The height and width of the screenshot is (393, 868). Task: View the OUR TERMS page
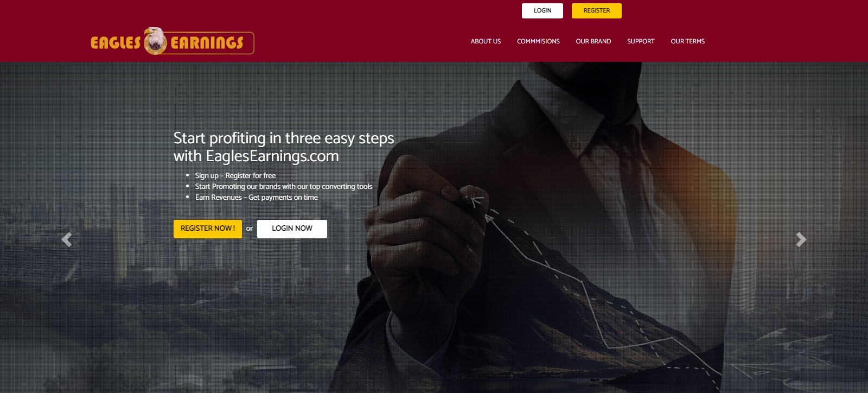pyautogui.click(x=687, y=41)
